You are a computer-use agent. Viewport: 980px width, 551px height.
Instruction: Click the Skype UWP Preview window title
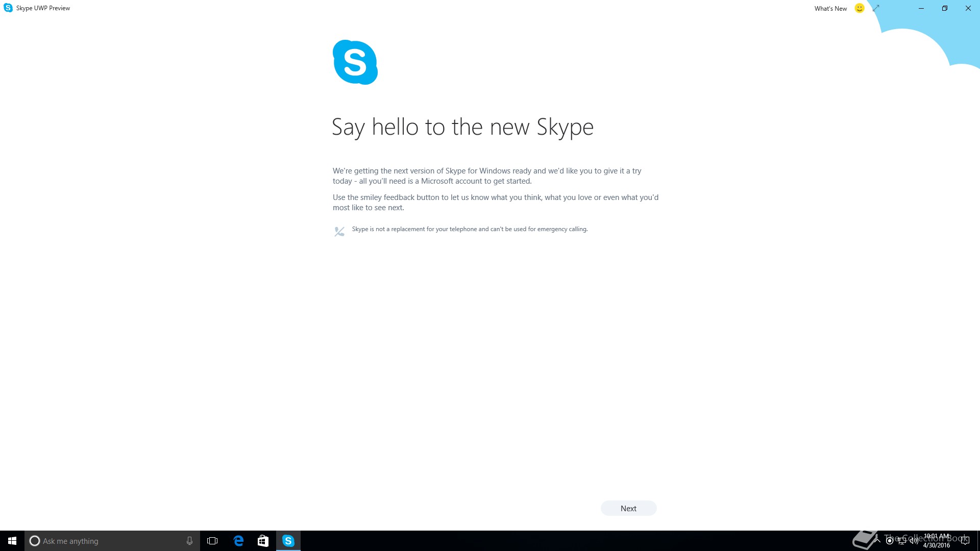click(43, 8)
